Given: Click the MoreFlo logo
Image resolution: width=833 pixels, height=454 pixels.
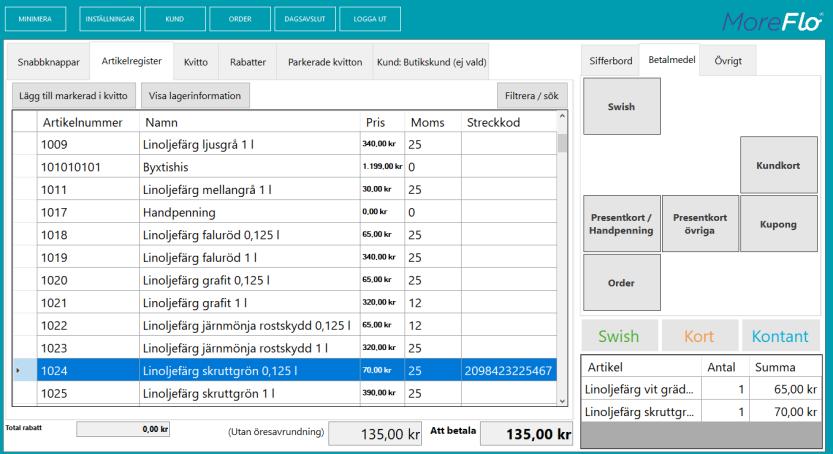Looking at the screenshot, I should click(772, 22).
